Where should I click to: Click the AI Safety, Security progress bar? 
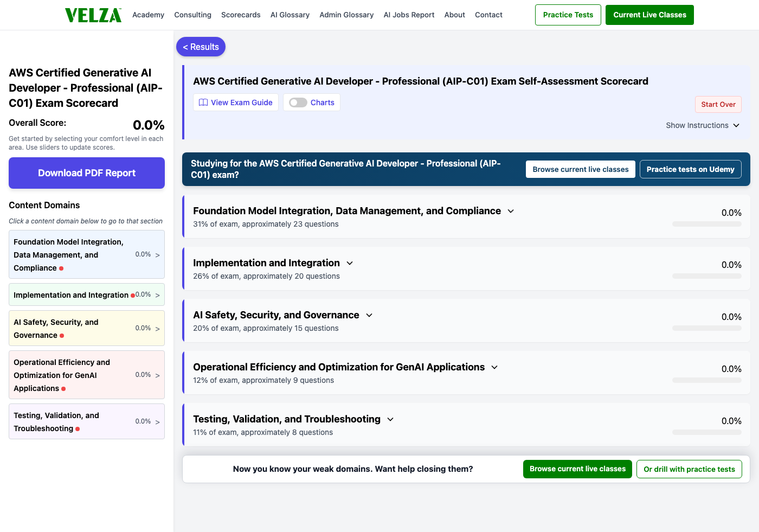[707, 328]
